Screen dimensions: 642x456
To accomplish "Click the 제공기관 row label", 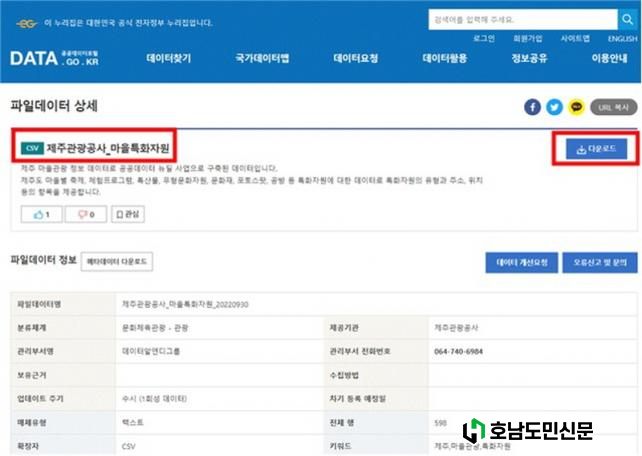I will click(x=344, y=328).
